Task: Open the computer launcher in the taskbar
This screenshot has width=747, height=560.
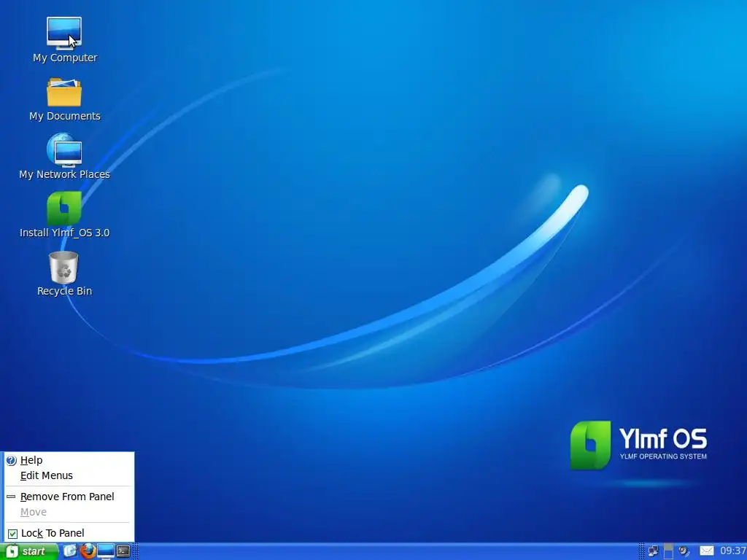Action: click(x=106, y=551)
